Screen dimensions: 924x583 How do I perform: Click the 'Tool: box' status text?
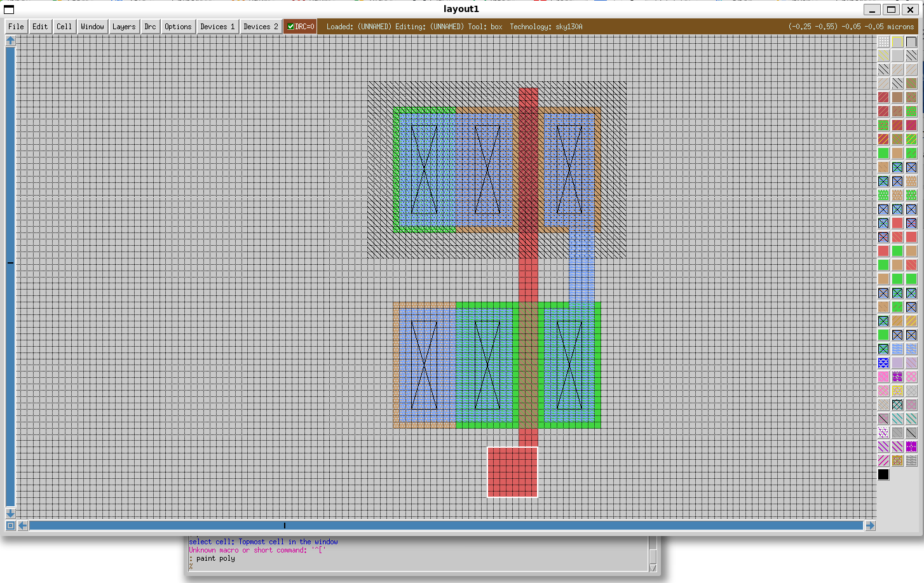point(485,27)
